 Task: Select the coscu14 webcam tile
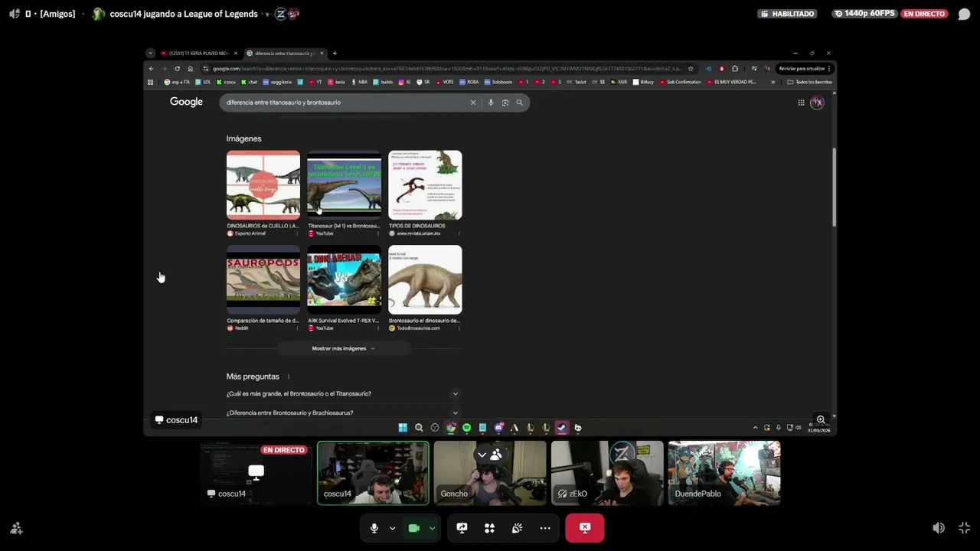373,473
